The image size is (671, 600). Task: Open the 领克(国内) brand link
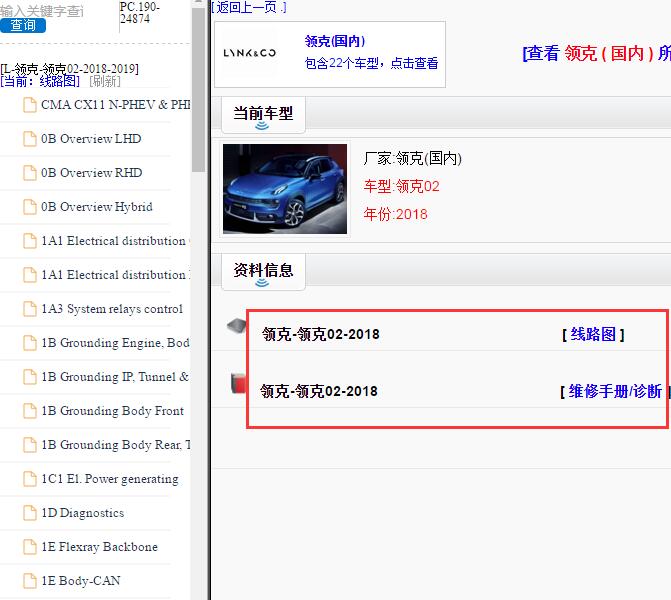pos(335,41)
